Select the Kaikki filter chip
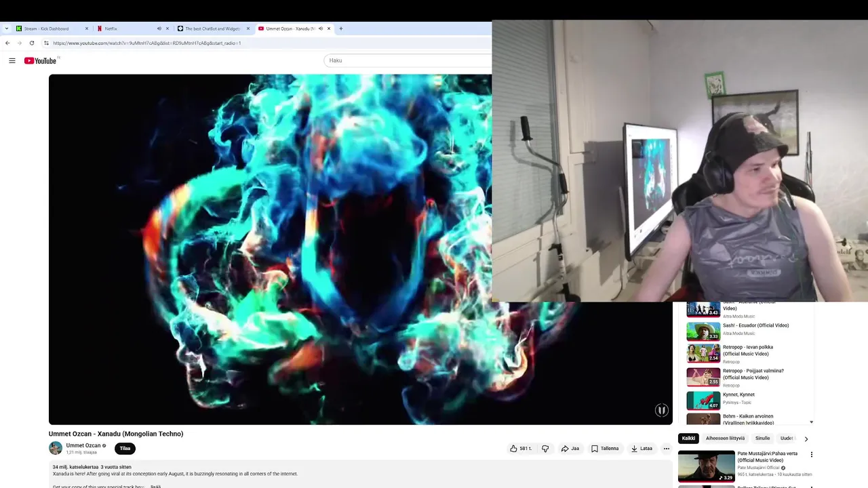Viewport: 868px width, 488px height. click(688, 439)
